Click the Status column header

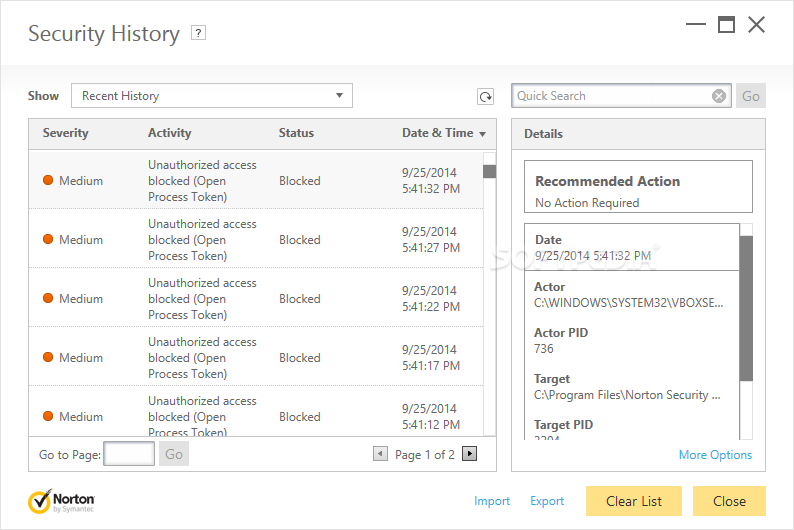click(296, 133)
